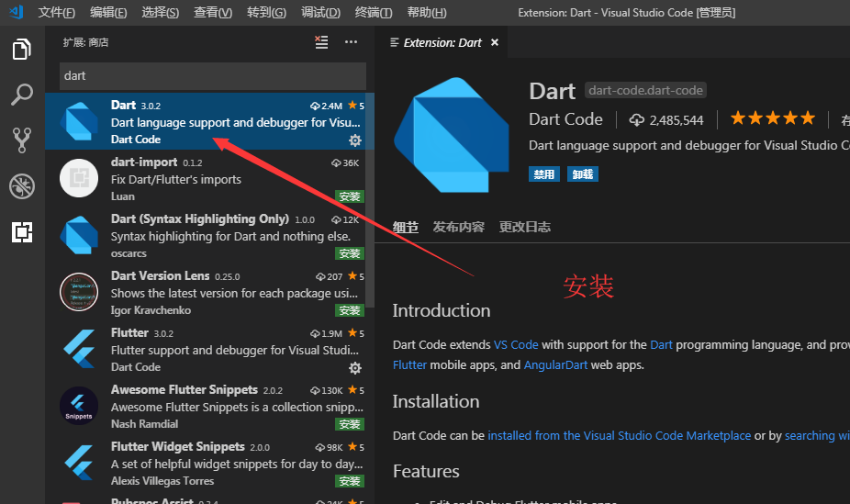Click the Dart logo in the details page
Screen dimensions: 850x504
452,135
